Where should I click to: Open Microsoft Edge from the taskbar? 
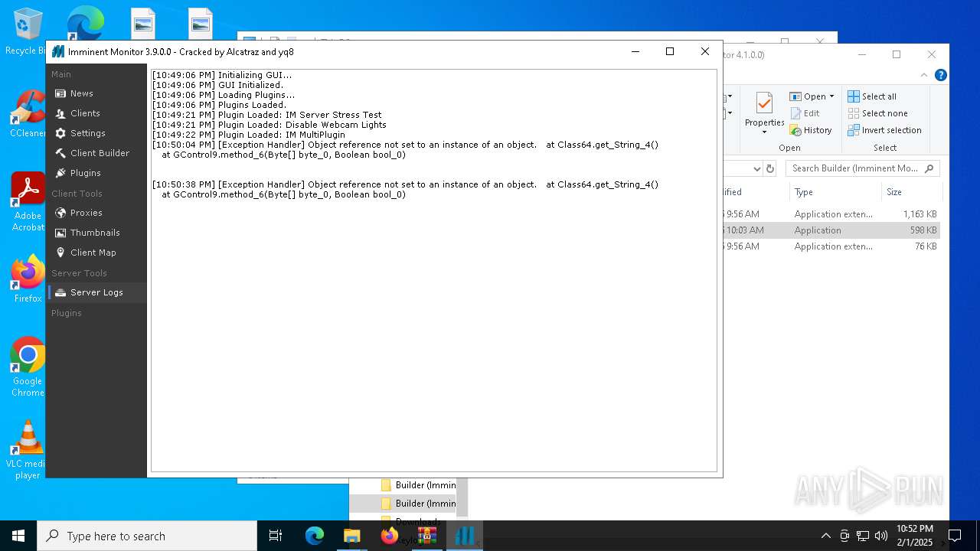click(315, 536)
